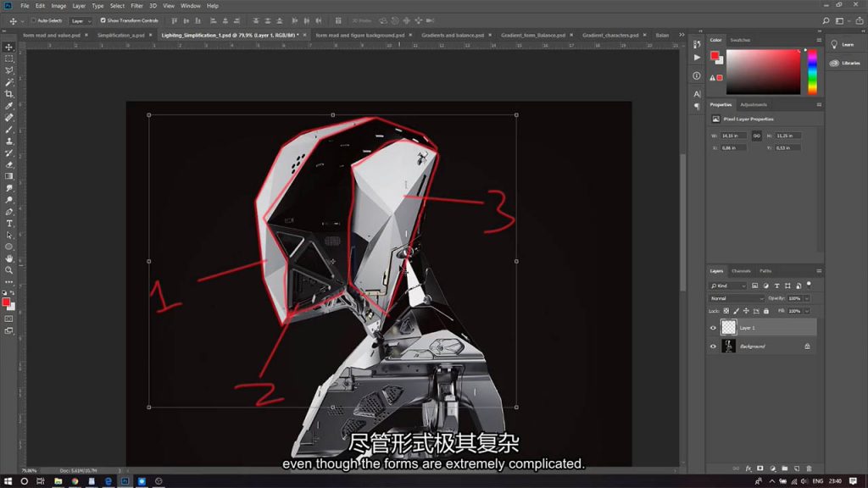Pick the Type tool
Viewport: 868px width, 488px height.
coord(9,224)
